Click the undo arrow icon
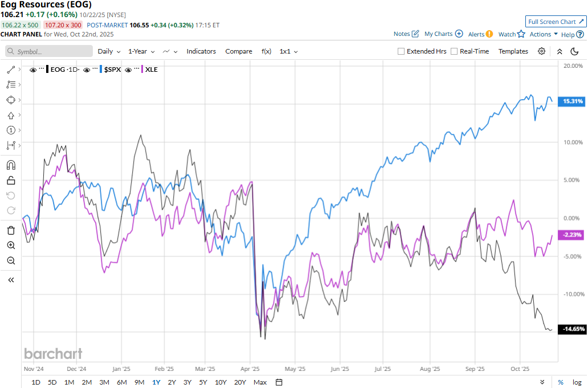Image resolution: width=588 pixels, height=388 pixels. 11,195
